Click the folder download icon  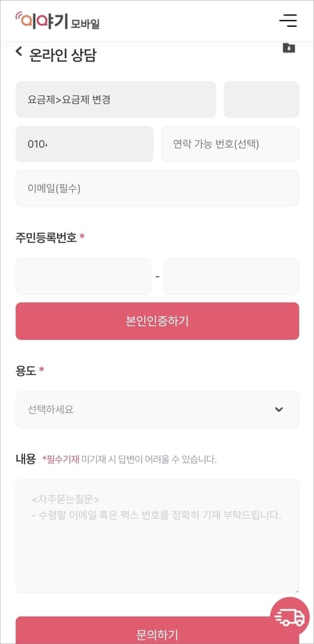(x=289, y=48)
